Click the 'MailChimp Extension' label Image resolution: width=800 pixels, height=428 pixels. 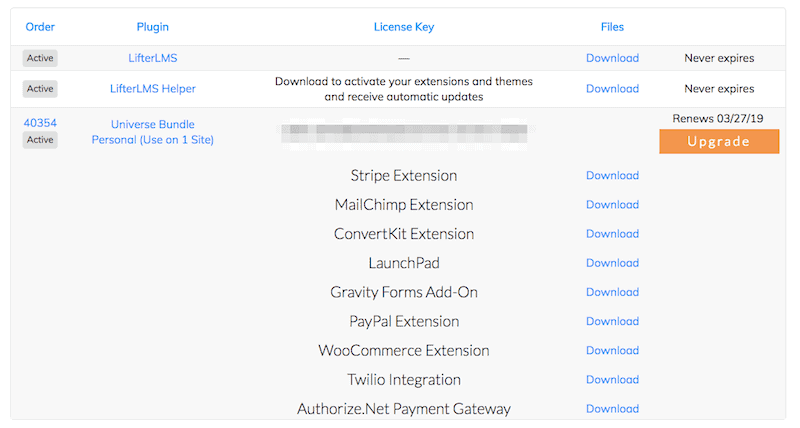(404, 205)
